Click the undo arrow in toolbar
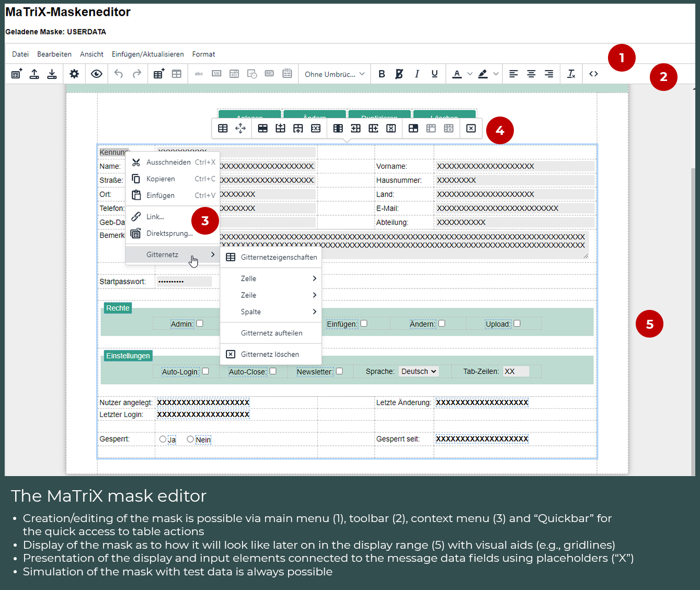 click(x=119, y=74)
